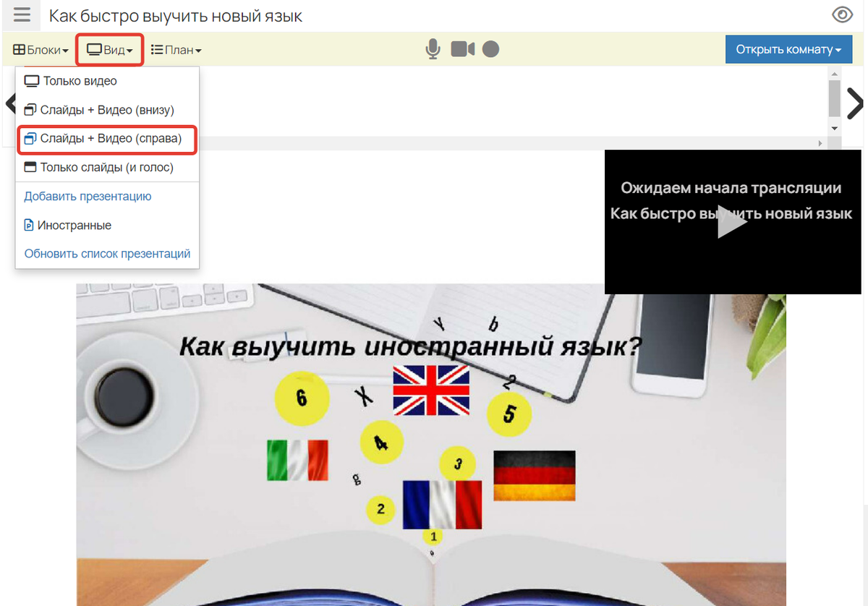The image size is (868, 606).
Task: Click Обновить список презентаций link
Action: click(107, 254)
